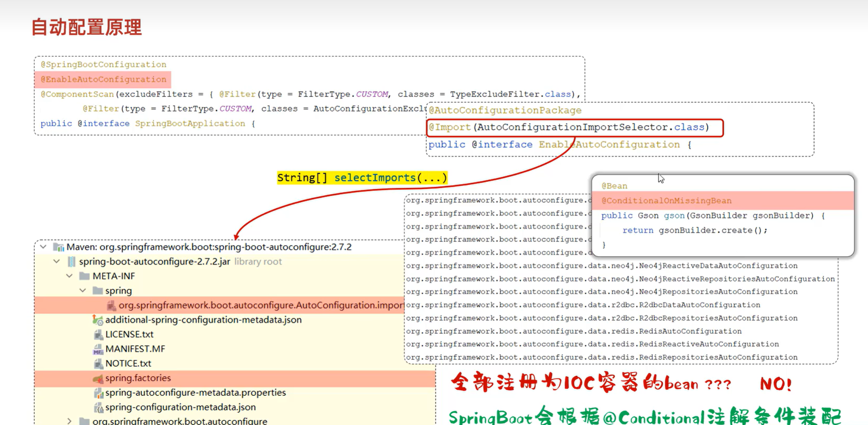Screen dimensions: 868x425
Task: Select Maven: org.springframework.boot:spring-boot-autoconfigure:2.7.2
Action: [209, 247]
